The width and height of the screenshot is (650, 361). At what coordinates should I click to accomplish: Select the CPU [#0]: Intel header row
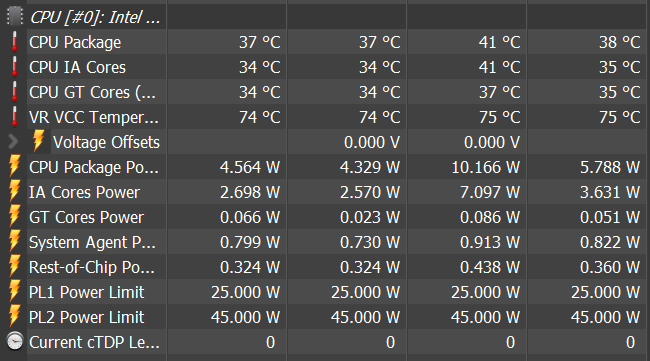95,17
